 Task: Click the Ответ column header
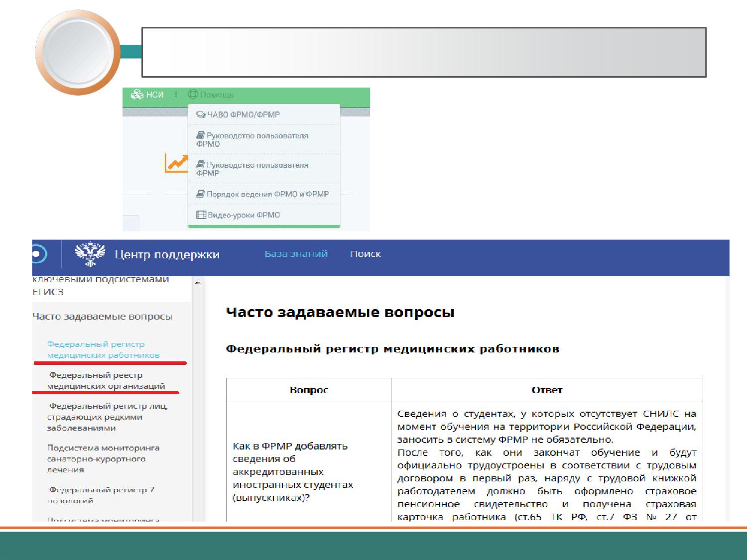(547, 390)
